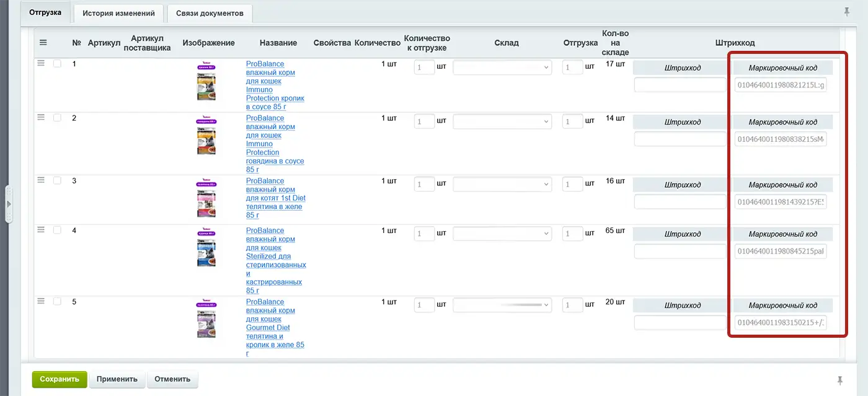Open the Склад dropdown in row 3
Viewport: 868px width, 396px height.
coord(502,184)
